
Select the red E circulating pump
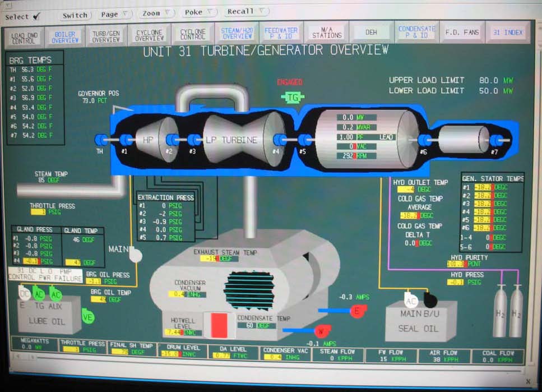358,311
